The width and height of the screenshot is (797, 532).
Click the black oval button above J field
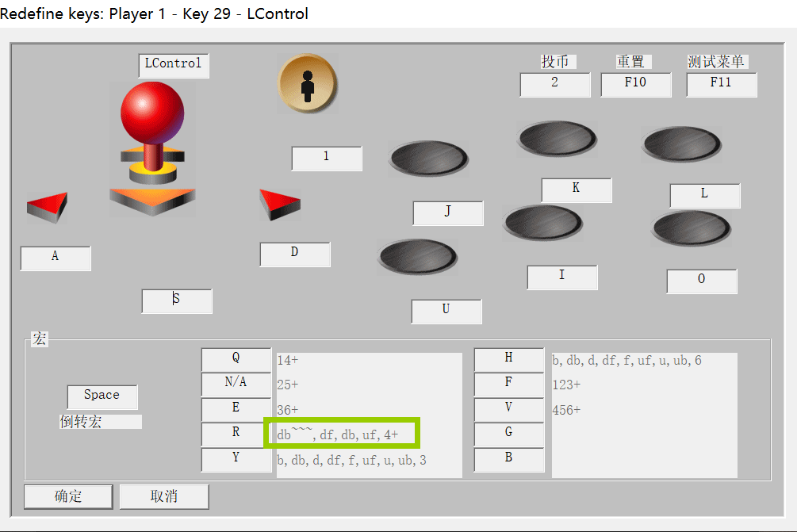click(428, 158)
